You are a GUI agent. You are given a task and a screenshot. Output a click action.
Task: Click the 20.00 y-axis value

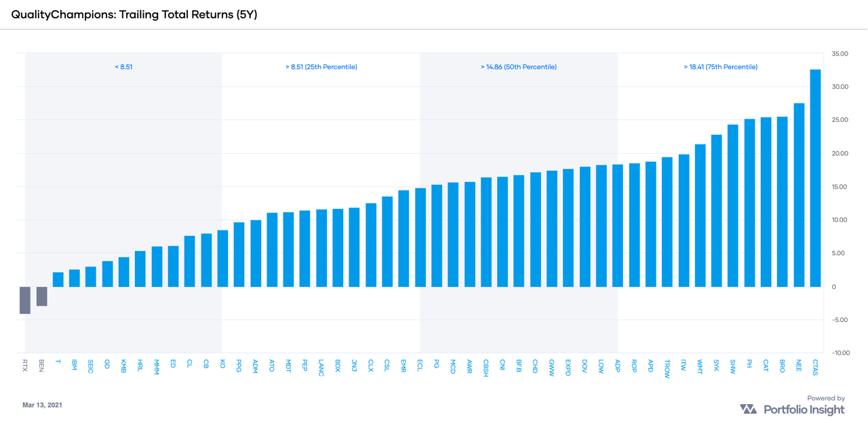tap(840, 154)
